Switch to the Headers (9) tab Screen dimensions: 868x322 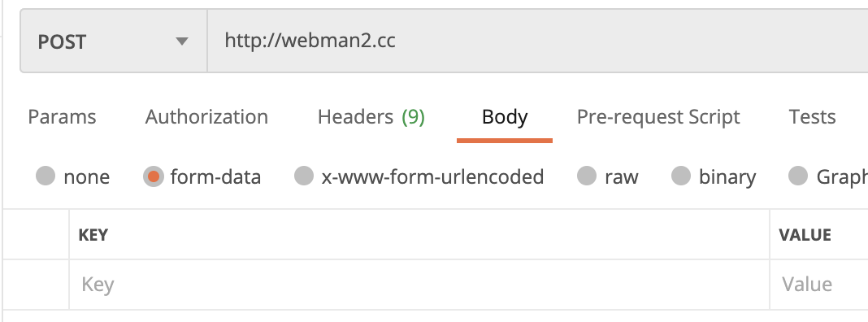click(x=371, y=117)
